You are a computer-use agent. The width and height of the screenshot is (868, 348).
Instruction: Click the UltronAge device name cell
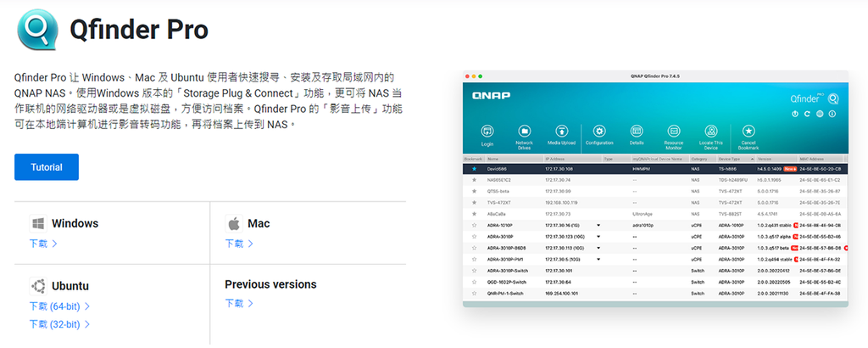coord(643,213)
